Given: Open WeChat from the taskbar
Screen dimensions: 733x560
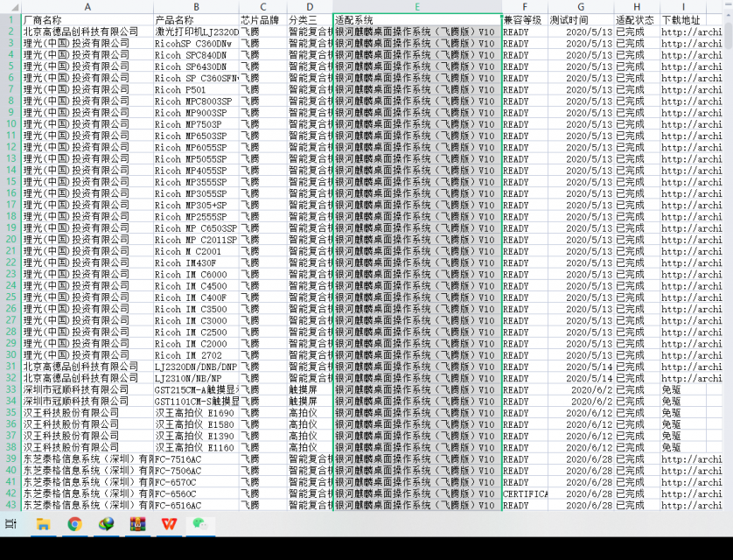Looking at the screenshot, I should (x=200, y=524).
